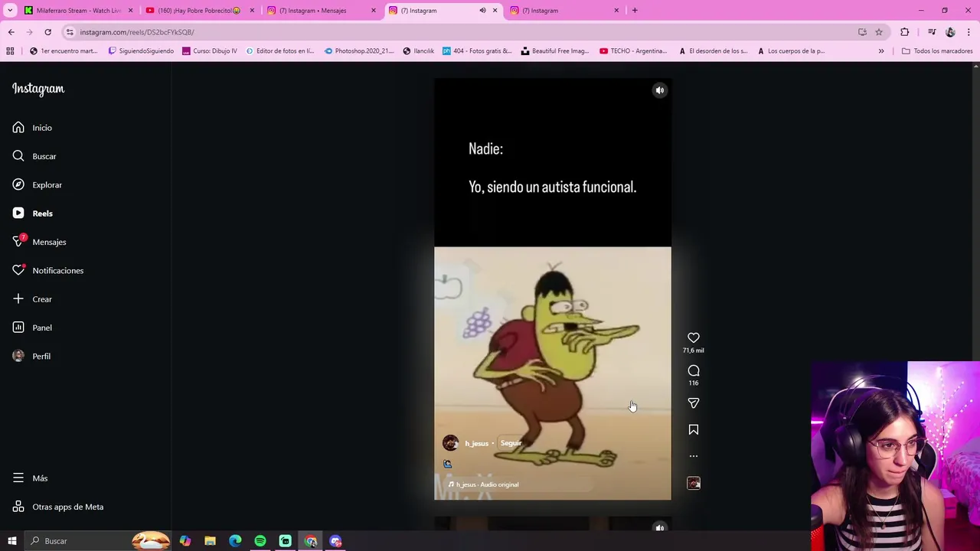Open Mensajes with 7 unread
Viewport: 980px width, 551px height.
[x=39, y=242]
